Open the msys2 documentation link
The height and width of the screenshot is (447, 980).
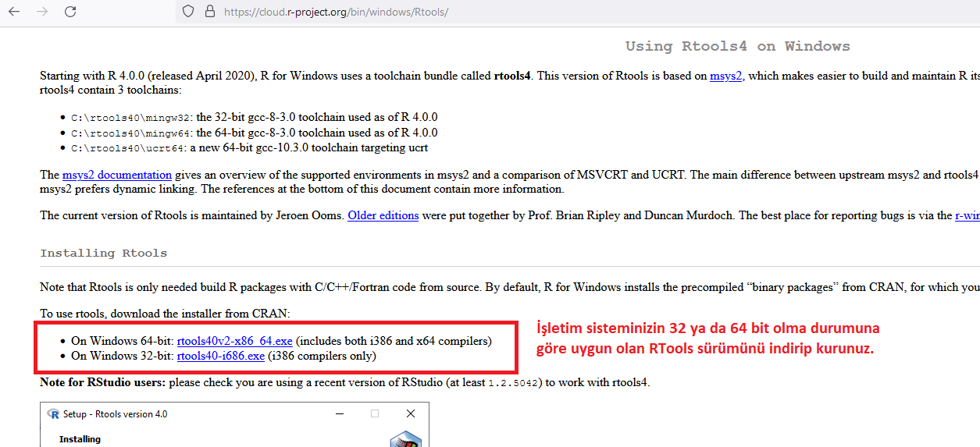click(117, 175)
